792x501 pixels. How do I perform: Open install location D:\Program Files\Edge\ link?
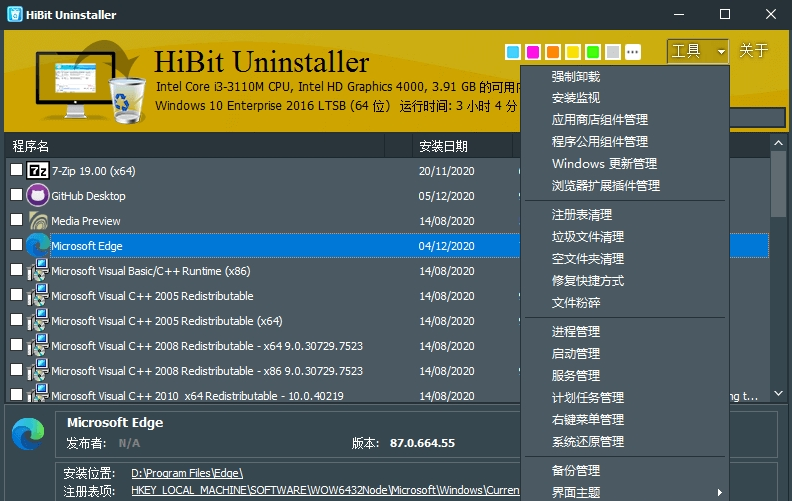point(187,473)
